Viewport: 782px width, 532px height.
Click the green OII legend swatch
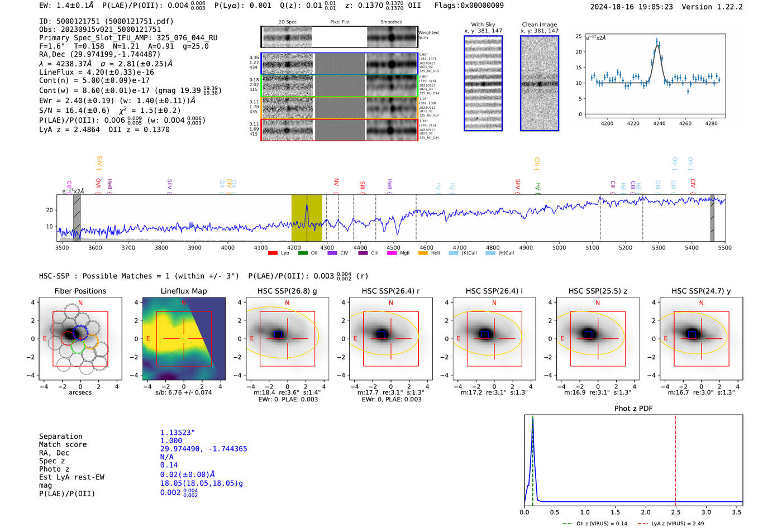pyautogui.click(x=303, y=253)
